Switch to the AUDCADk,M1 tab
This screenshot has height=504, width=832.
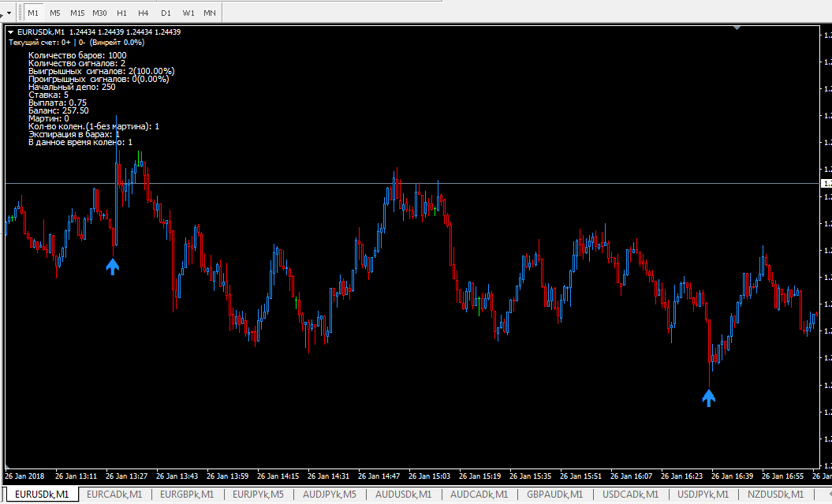click(x=479, y=495)
